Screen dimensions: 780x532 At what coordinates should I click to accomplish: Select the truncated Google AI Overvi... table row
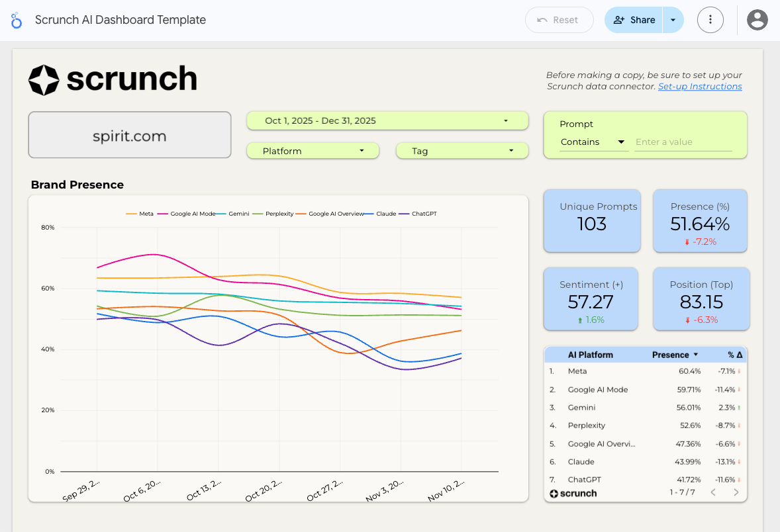(645, 444)
